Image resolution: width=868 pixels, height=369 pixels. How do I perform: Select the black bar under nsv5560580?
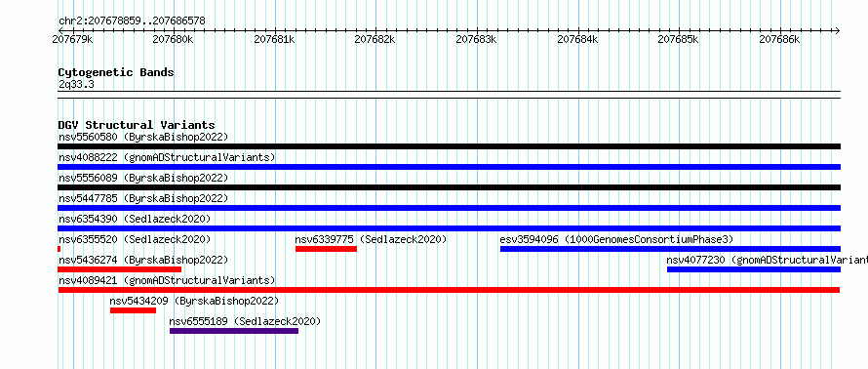449,146
